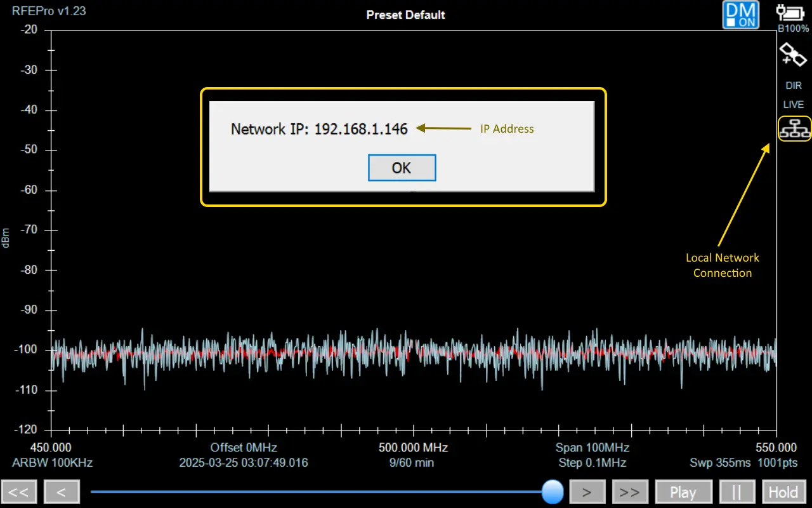Open the GPS satellite icon
The width and height of the screenshot is (812, 508).
(x=793, y=55)
